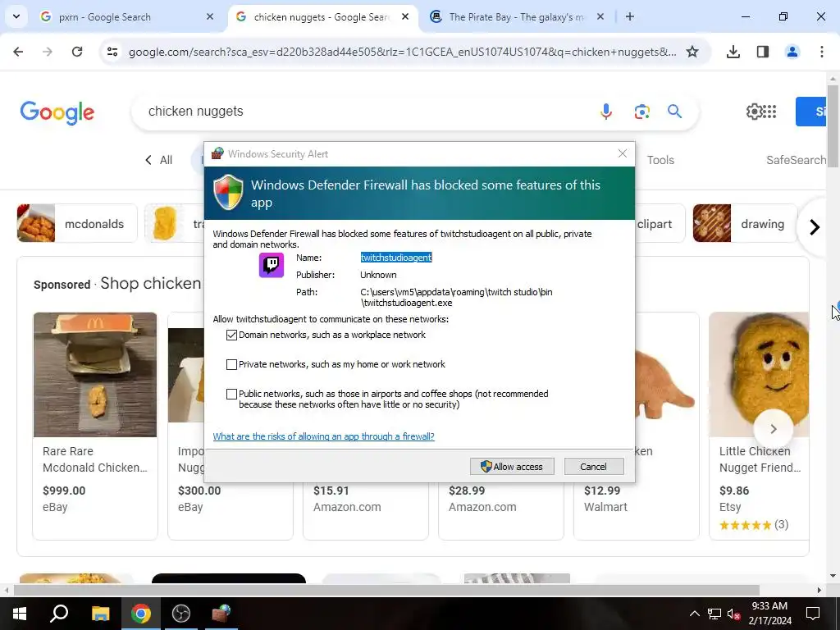Start voice search with microphone icon
The width and height of the screenshot is (840, 630).
pos(606,112)
